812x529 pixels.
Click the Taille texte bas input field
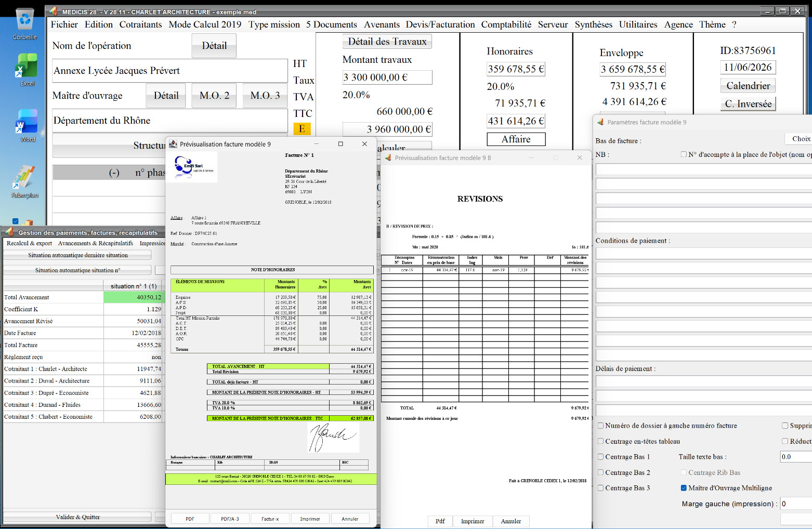click(x=796, y=457)
